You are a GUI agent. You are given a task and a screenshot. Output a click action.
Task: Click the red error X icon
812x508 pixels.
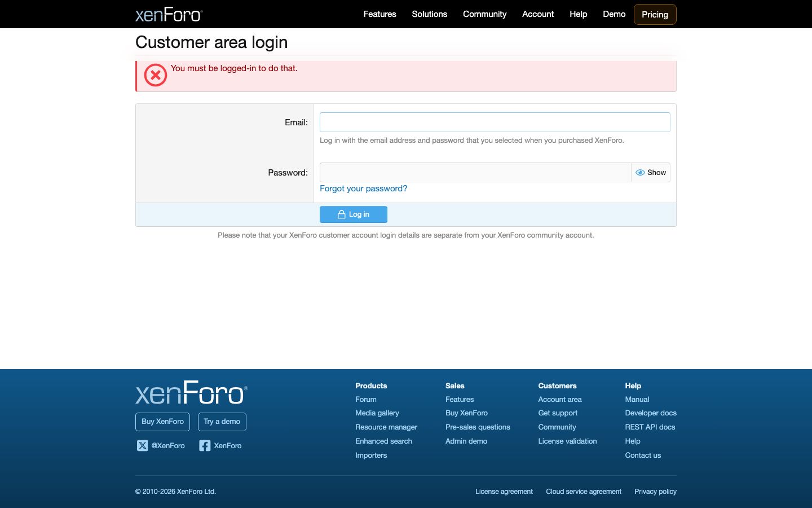[x=156, y=75]
